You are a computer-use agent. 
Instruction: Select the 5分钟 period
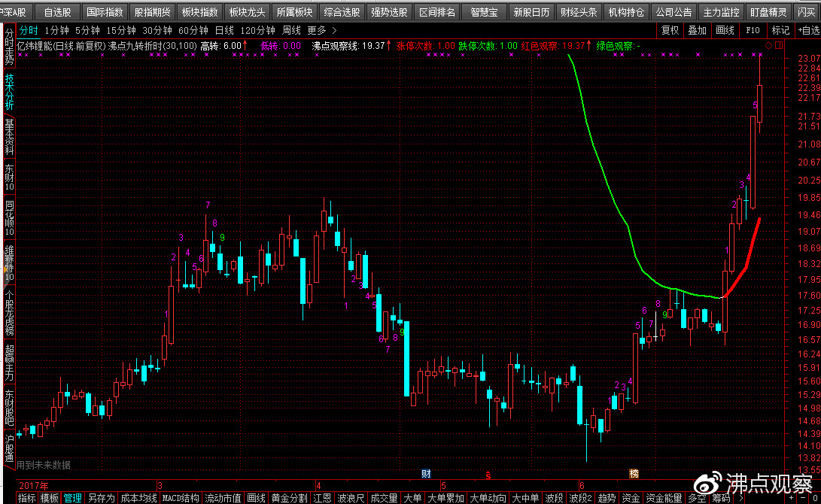[87, 30]
